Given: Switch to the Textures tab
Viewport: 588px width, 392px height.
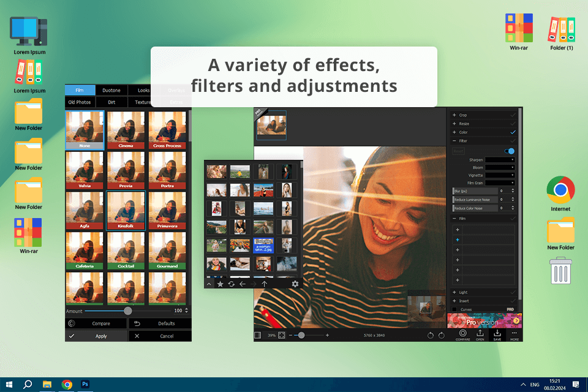Looking at the screenshot, I should click(x=143, y=102).
